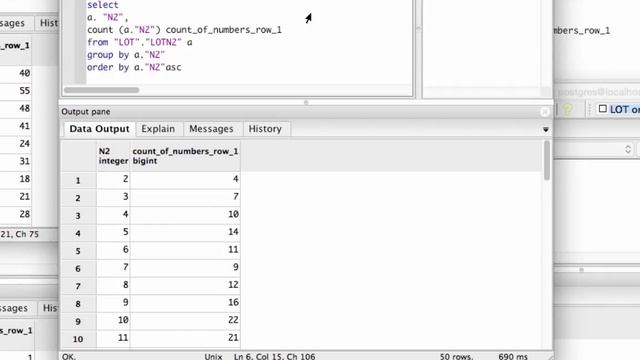This screenshot has width=640, height=360.
Task: Click the 'order by a."N2"asc' line
Action: [x=134, y=67]
